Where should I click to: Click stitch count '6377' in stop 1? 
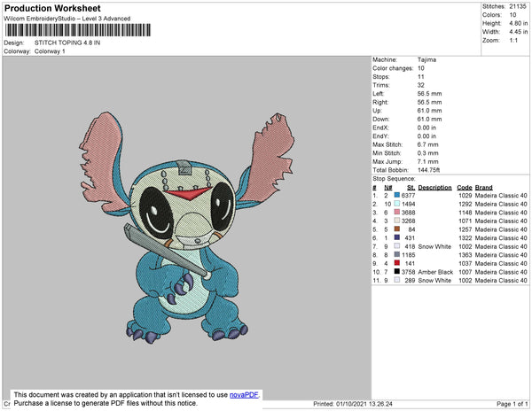coord(408,196)
